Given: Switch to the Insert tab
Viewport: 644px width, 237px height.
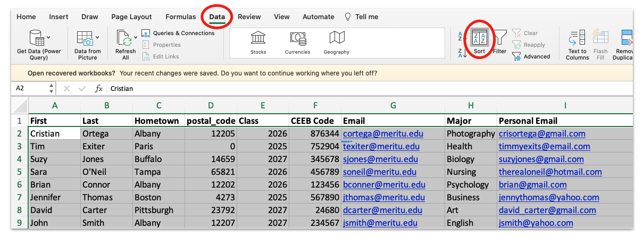Looking at the screenshot, I should [58, 16].
